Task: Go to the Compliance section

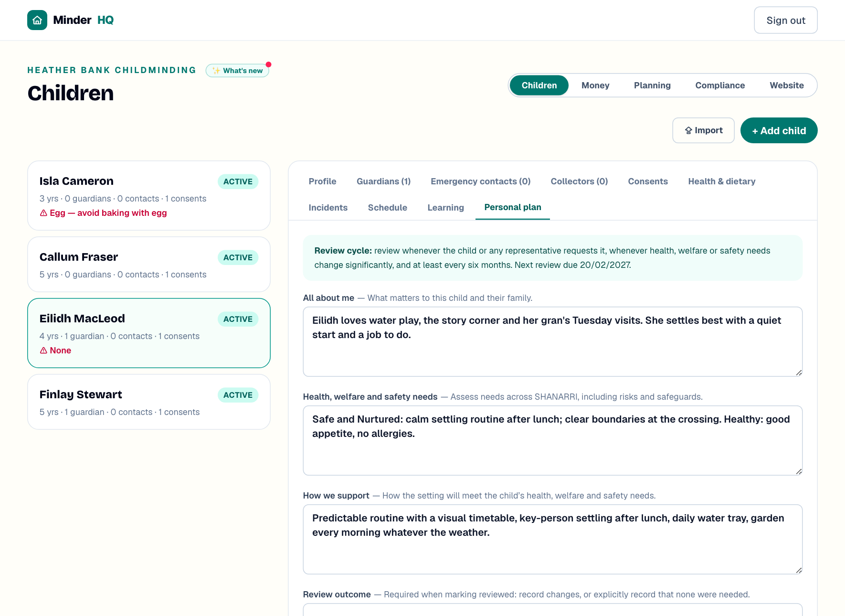Action: coord(720,85)
